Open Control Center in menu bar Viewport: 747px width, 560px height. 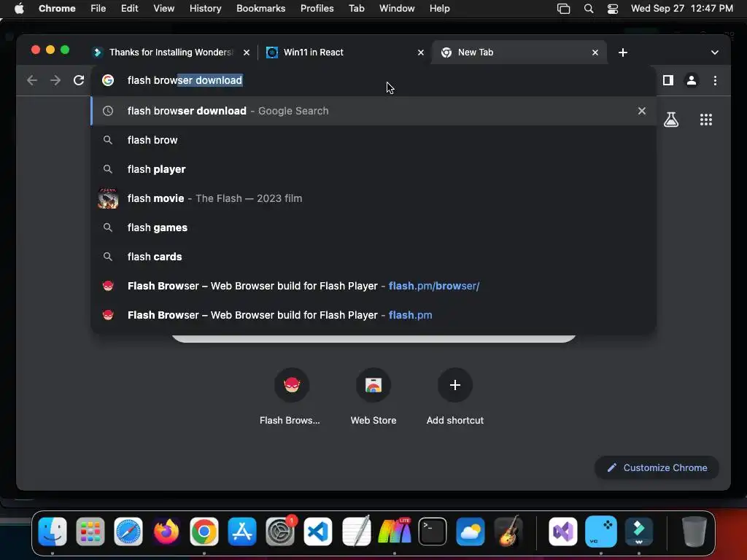pyautogui.click(x=613, y=9)
